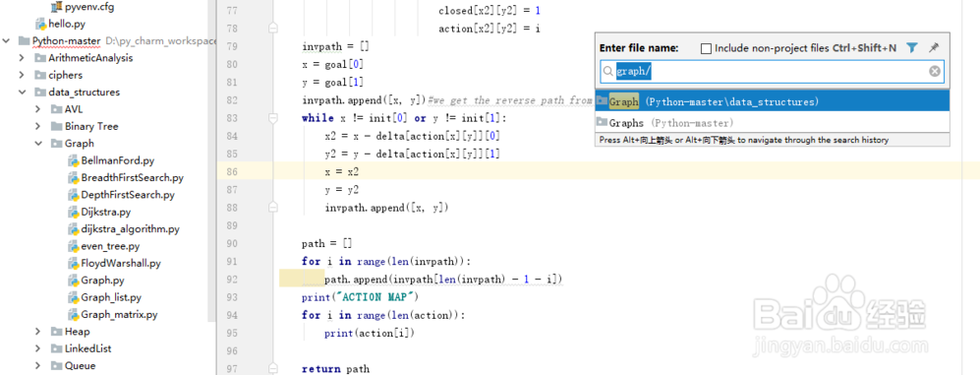Click folder icon beside Graph search result

[x=603, y=100]
